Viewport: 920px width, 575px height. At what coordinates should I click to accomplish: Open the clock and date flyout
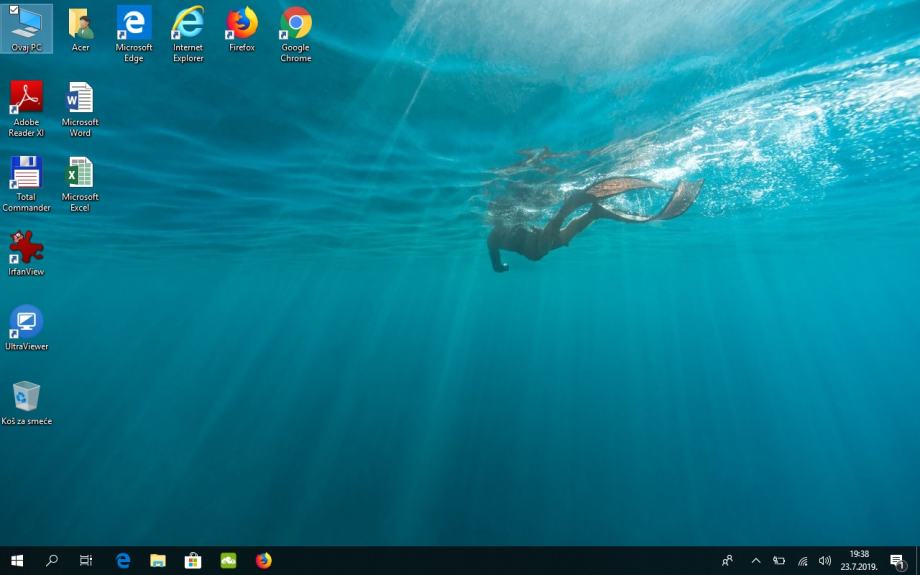click(x=859, y=561)
